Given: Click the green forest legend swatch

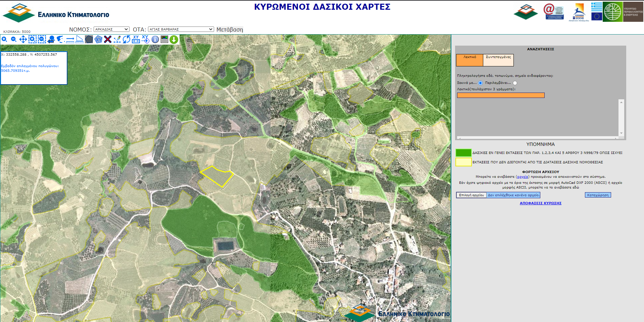Looking at the screenshot, I should (463, 153).
